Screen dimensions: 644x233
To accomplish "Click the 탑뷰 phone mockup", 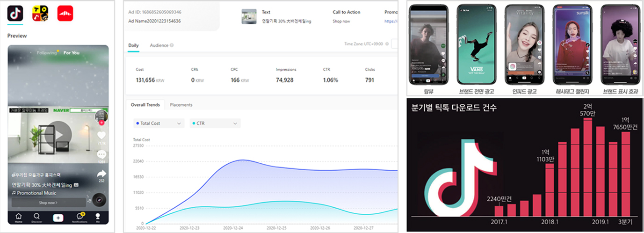I will point(428,44).
